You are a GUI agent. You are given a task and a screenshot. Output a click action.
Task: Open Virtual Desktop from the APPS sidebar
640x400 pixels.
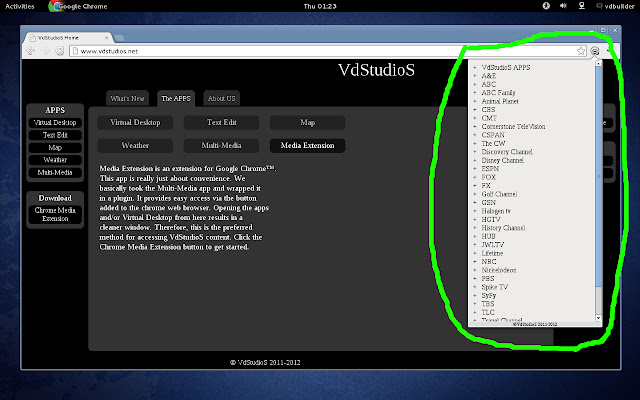click(55, 122)
